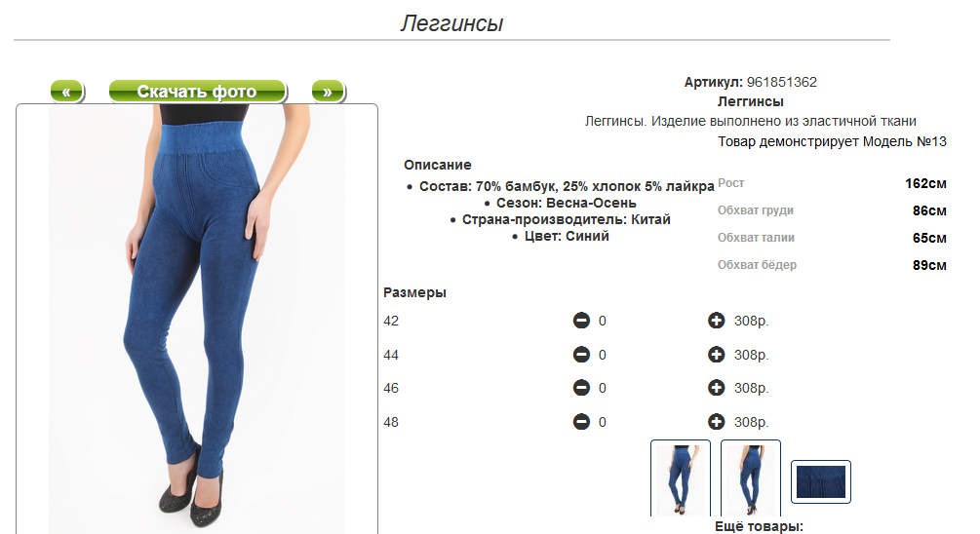Increase quantity for size 44
Screen dimensions: 980x534
coord(717,355)
